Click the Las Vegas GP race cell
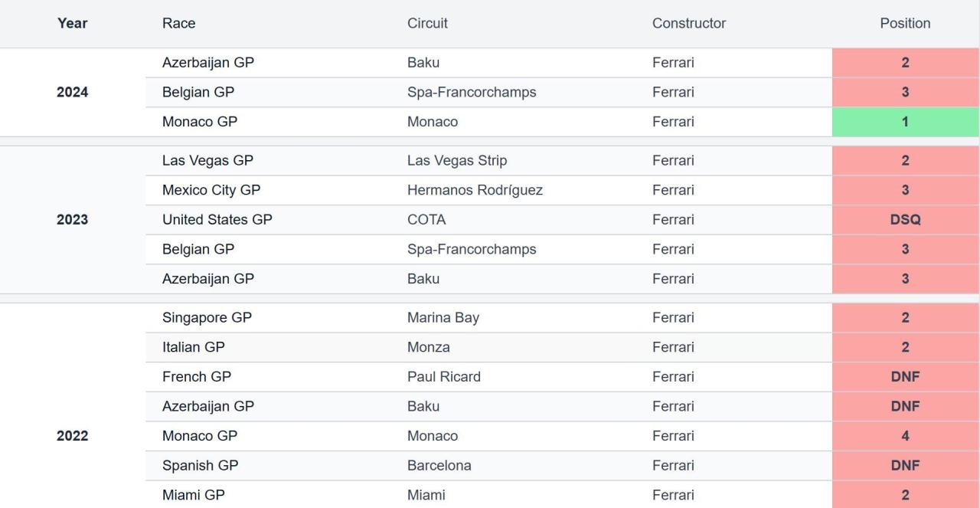This screenshot has height=508, width=980. pos(207,161)
